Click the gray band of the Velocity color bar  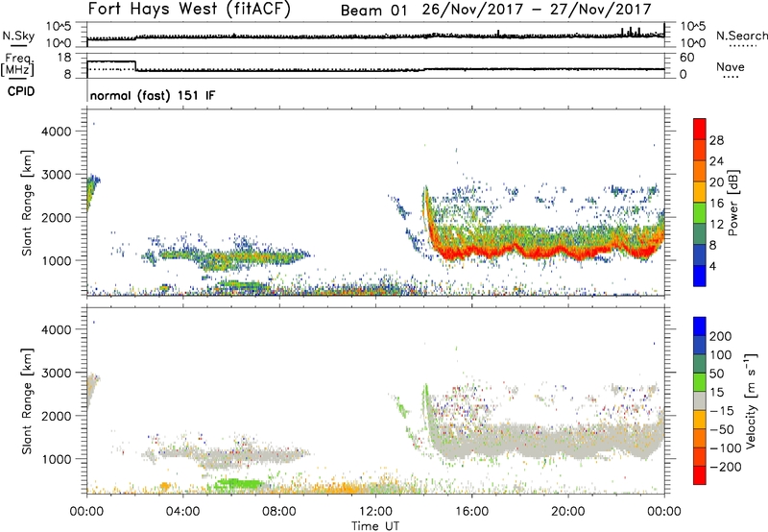(x=700, y=400)
